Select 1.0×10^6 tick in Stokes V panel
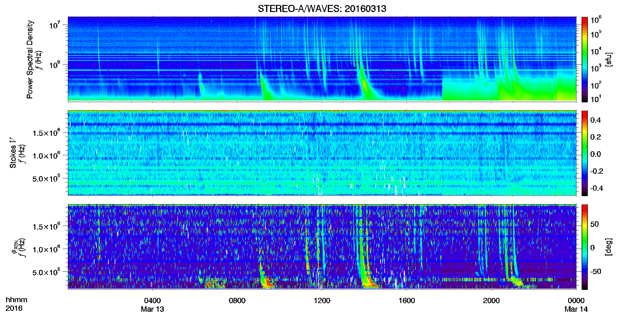 pos(46,156)
